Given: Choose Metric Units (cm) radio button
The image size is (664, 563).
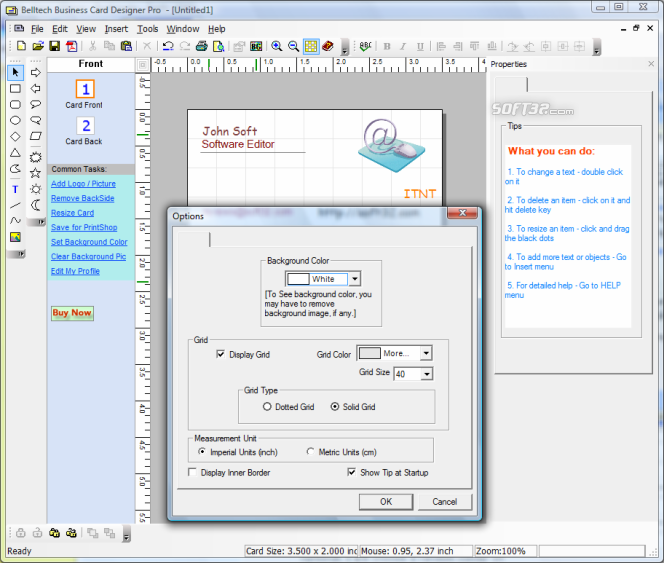Looking at the screenshot, I should [x=310, y=452].
